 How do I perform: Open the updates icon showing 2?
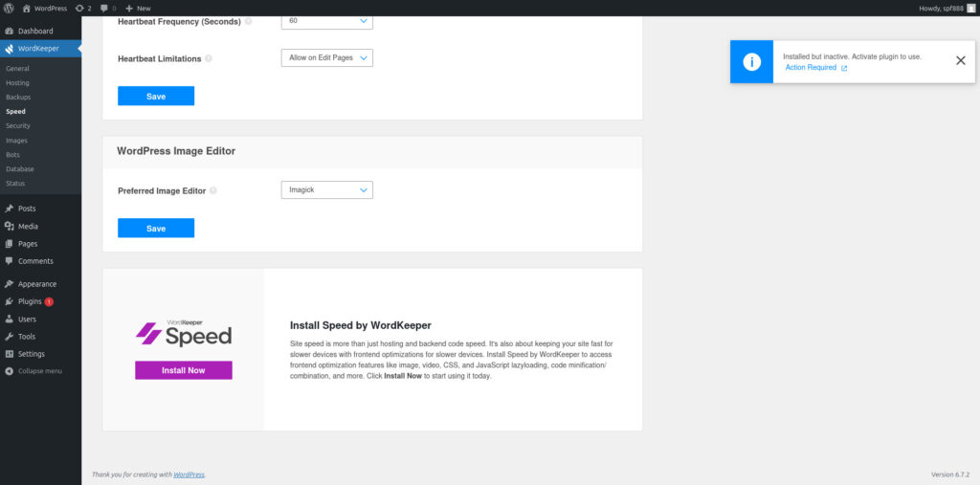click(82, 8)
